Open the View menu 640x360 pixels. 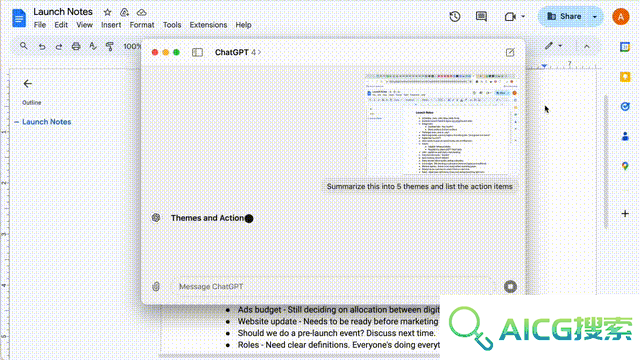coord(84,25)
